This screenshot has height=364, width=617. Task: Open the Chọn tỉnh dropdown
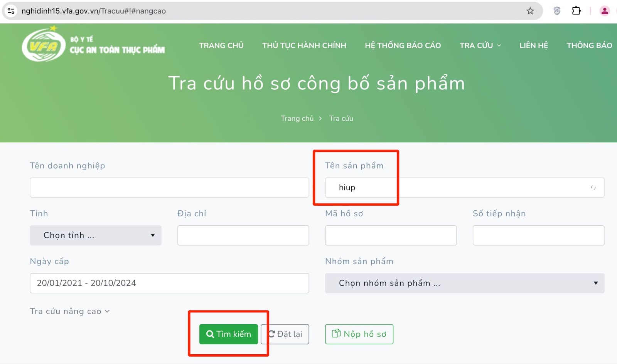point(96,235)
